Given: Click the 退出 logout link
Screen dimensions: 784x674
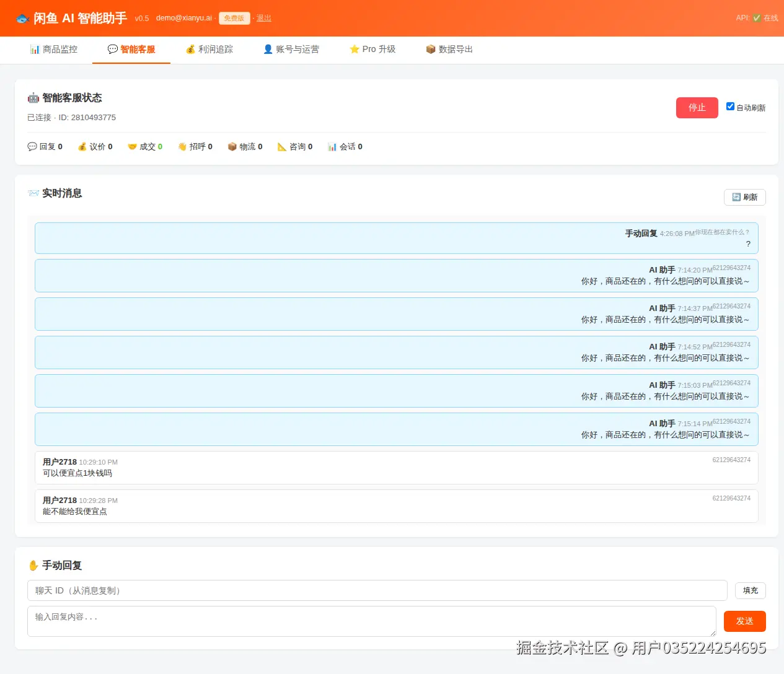Looking at the screenshot, I should click(264, 18).
